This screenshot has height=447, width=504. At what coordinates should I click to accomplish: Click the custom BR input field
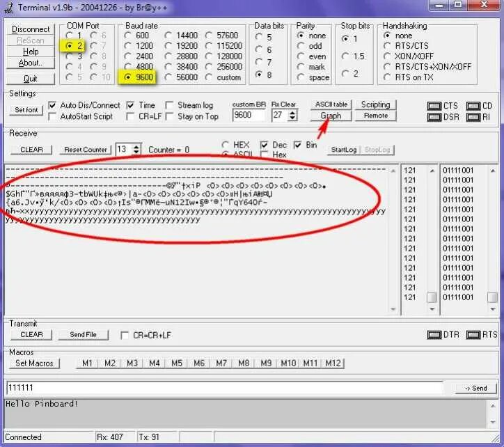(x=249, y=115)
